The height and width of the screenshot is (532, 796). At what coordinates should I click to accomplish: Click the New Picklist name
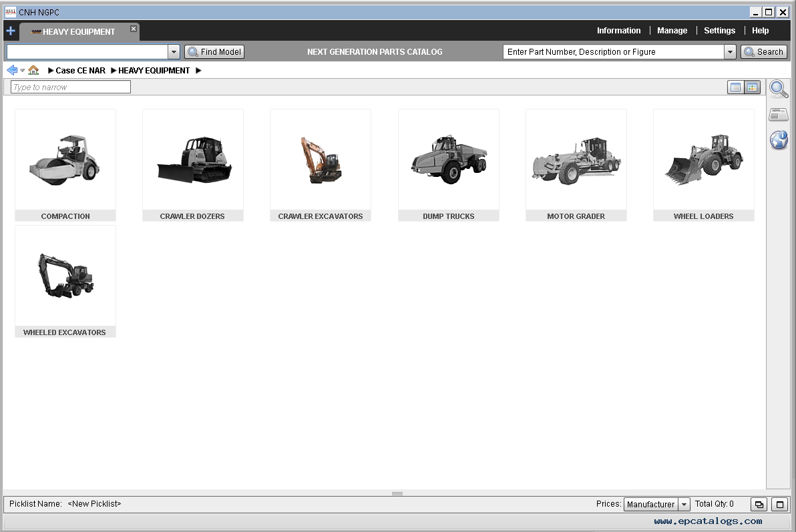click(x=94, y=503)
